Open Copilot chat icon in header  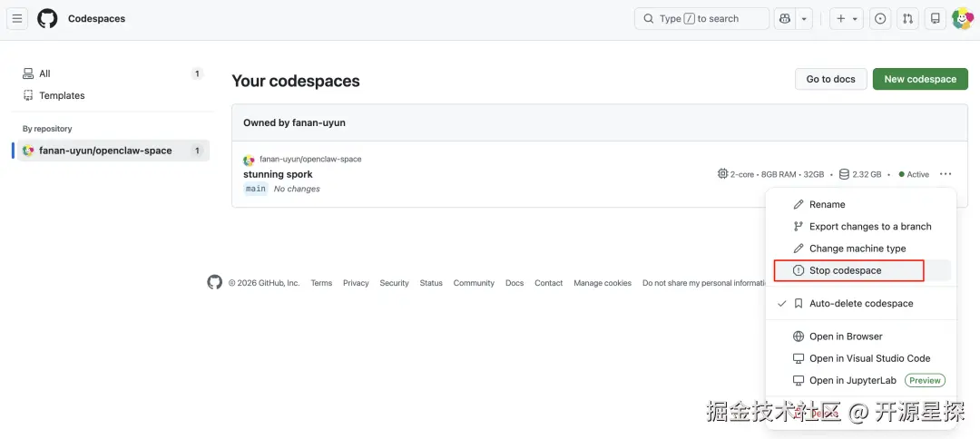784,18
